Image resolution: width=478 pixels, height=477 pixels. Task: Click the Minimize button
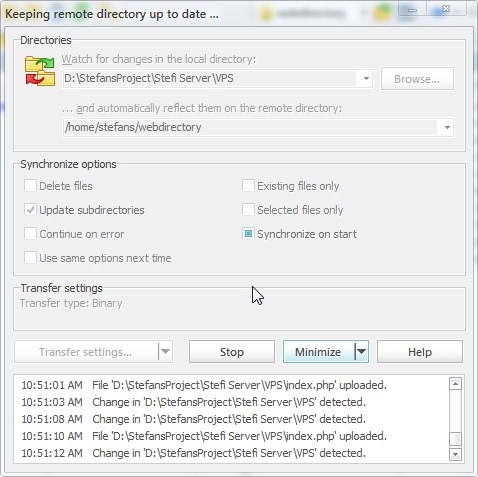[319, 351]
